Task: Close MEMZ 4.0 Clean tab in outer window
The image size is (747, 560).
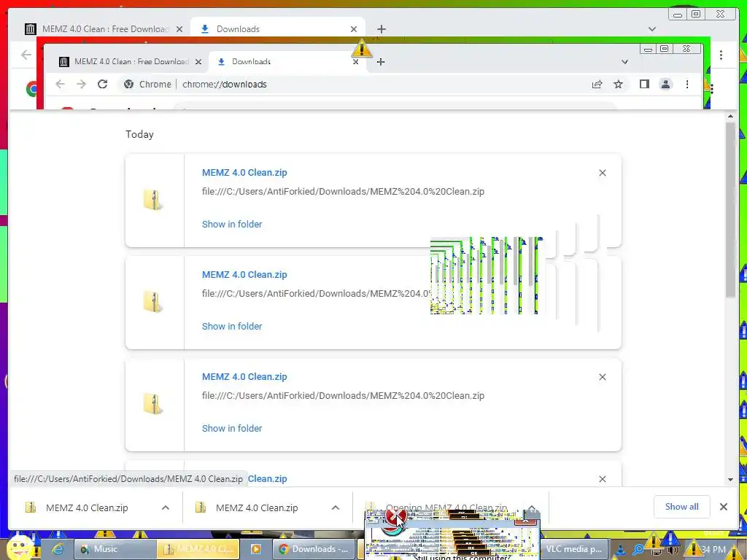Action: click(x=179, y=29)
